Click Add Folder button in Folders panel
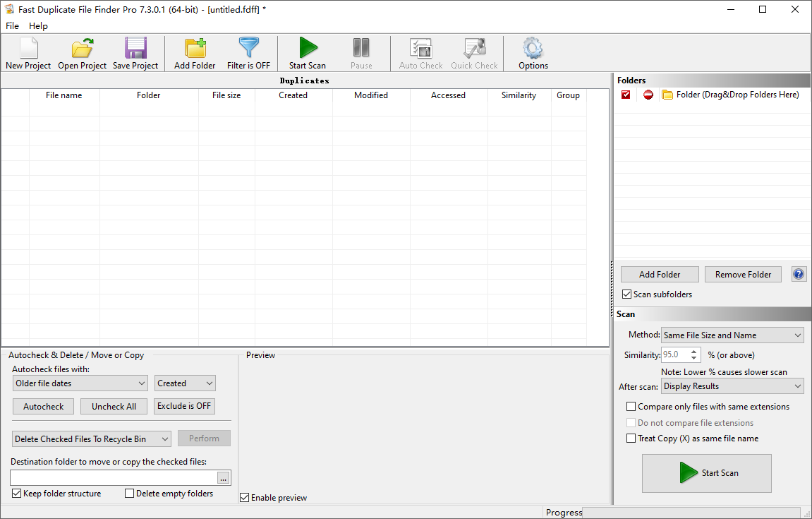This screenshot has width=812, height=519. [x=660, y=274]
